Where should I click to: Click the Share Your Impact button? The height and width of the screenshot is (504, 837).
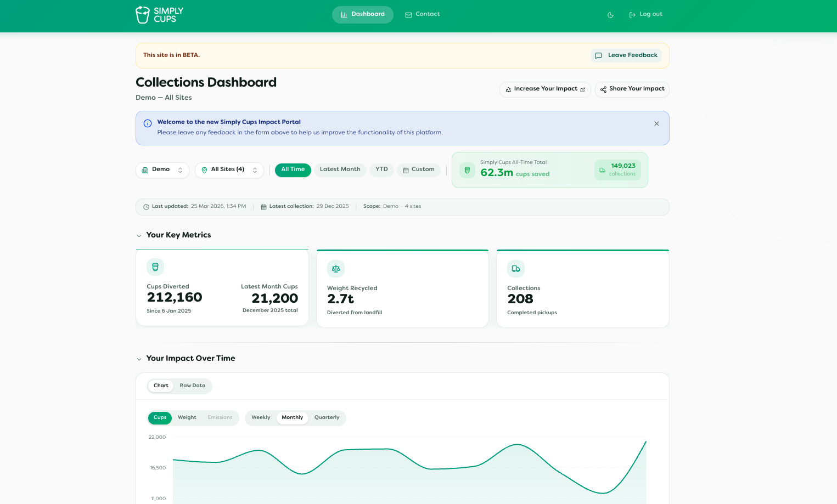click(x=632, y=89)
